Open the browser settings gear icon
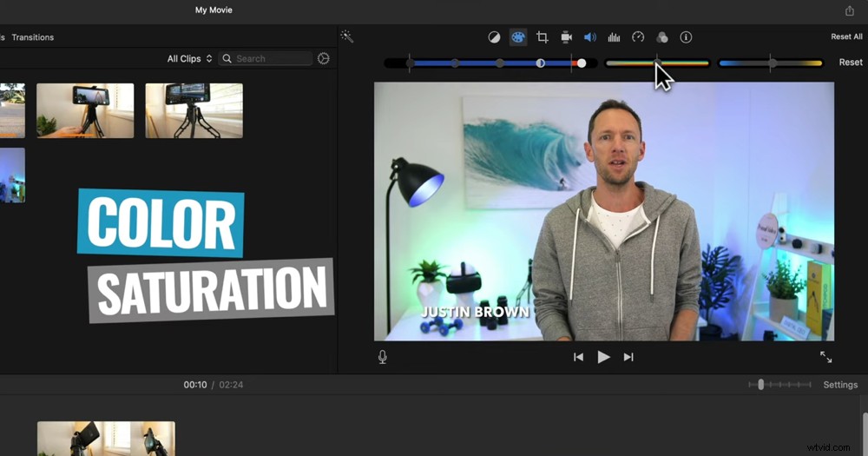 click(324, 58)
